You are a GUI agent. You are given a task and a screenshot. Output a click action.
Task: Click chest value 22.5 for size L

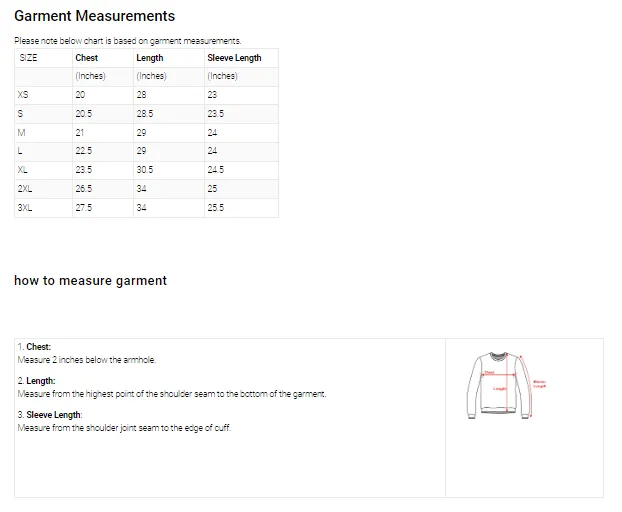click(x=83, y=151)
